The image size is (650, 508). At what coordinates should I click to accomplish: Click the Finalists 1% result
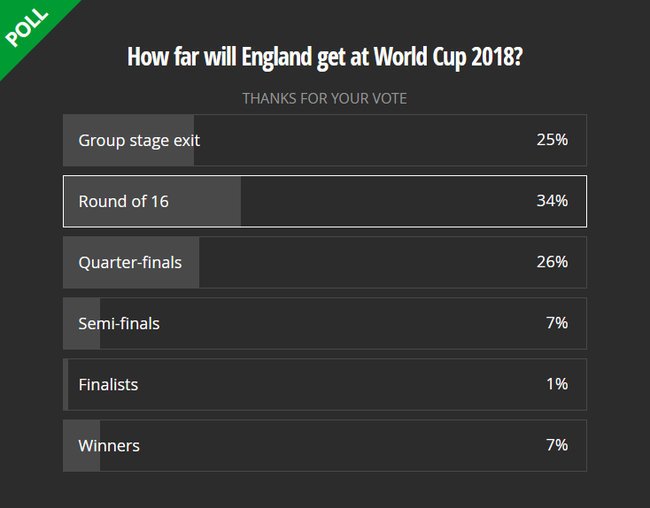(557, 384)
